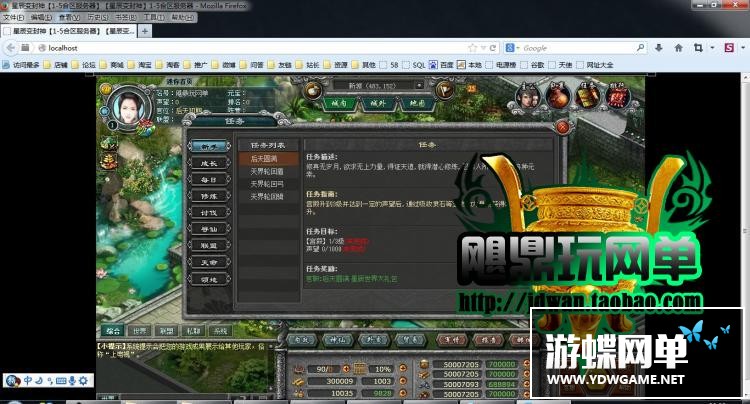This screenshot has height=404, width=750.
Task: Click the green item icon below avatar
Action: 109,143
